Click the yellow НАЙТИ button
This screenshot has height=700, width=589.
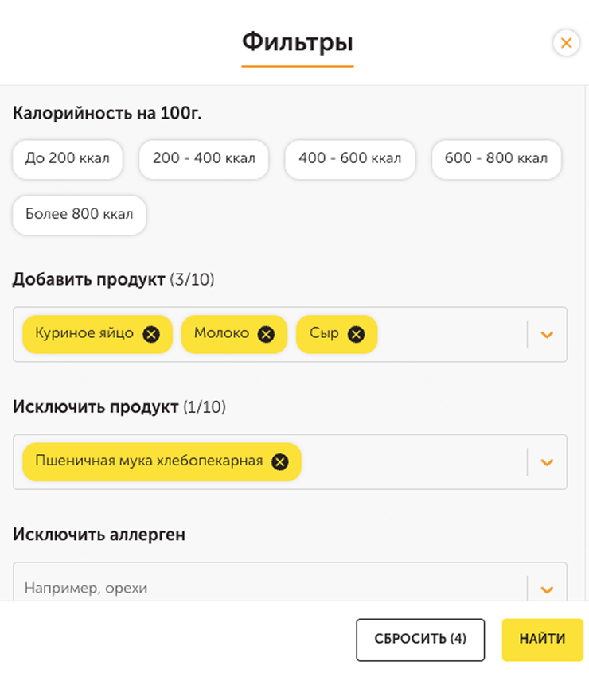pyautogui.click(x=543, y=640)
